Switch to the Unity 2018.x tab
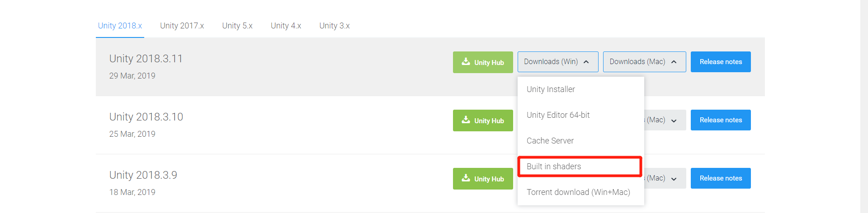 click(120, 26)
